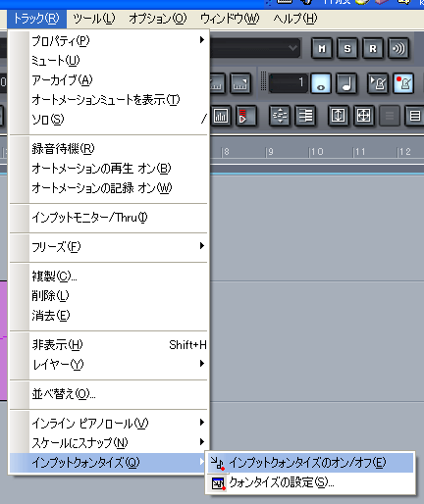This screenshot has width=424, height=504.
Task: Toggle the S solo button in the toolbar
Action: [x=347, y=49]
